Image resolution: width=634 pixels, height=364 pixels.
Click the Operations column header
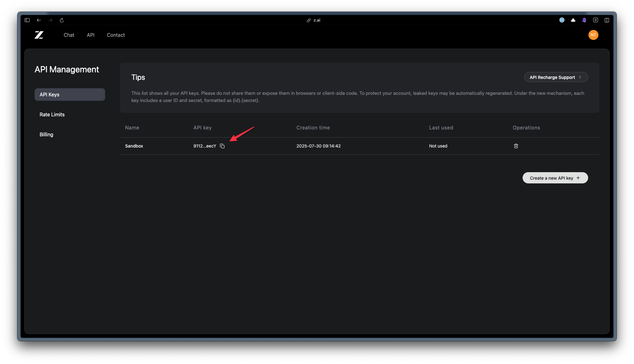pyautogui.click(x=526, y=128)
